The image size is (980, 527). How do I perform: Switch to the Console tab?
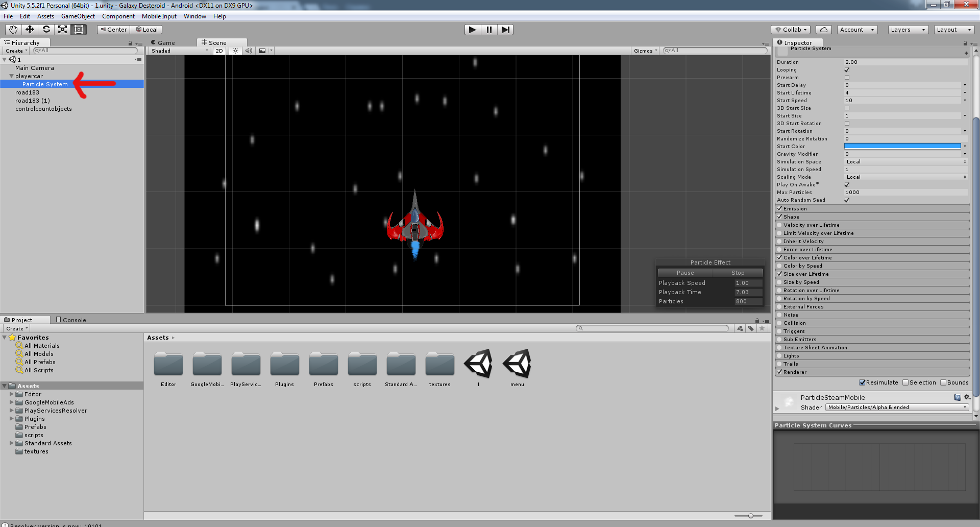point(71,320)
